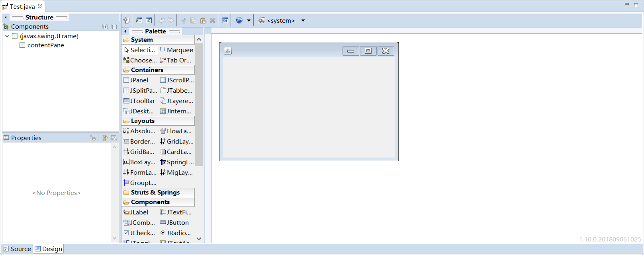Pick JDesktopPane from the palette
The height and width of the screenshot is (255, 644).
click(138, 111)
